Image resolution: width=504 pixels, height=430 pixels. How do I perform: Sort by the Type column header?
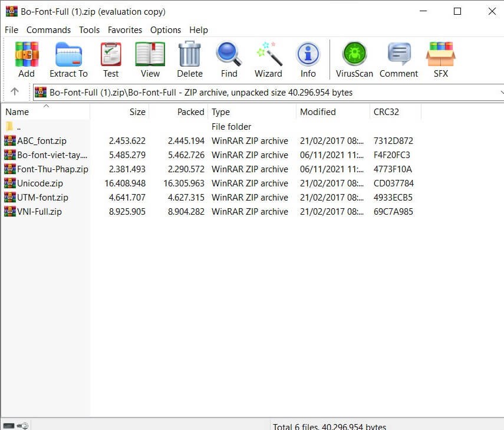252,111
